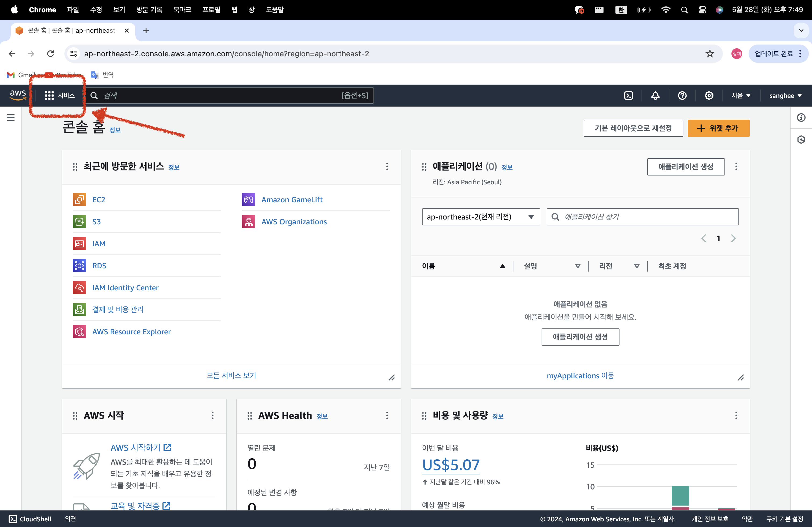Bookmark page with star icon
The image size is (812, 527).
point(710,53)
